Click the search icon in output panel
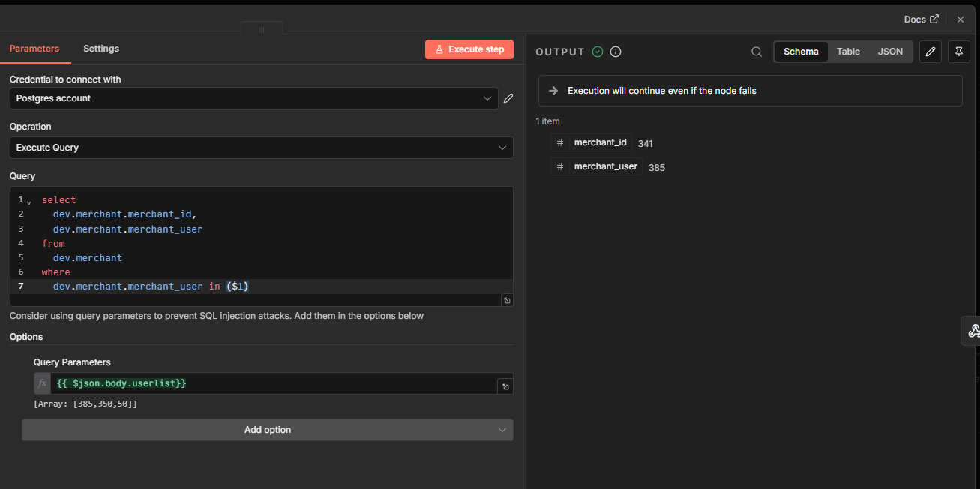The image size is (980, 489). click(x=757, y=52)
